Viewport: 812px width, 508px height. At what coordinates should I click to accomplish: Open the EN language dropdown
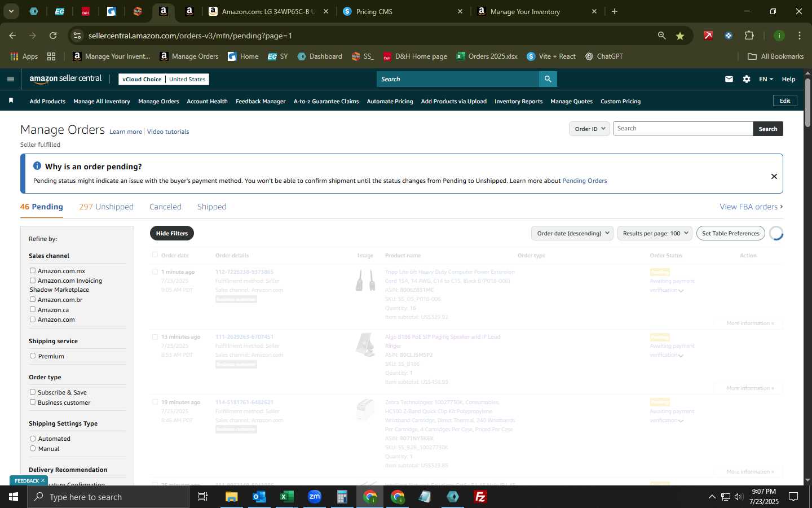point(766,79)
